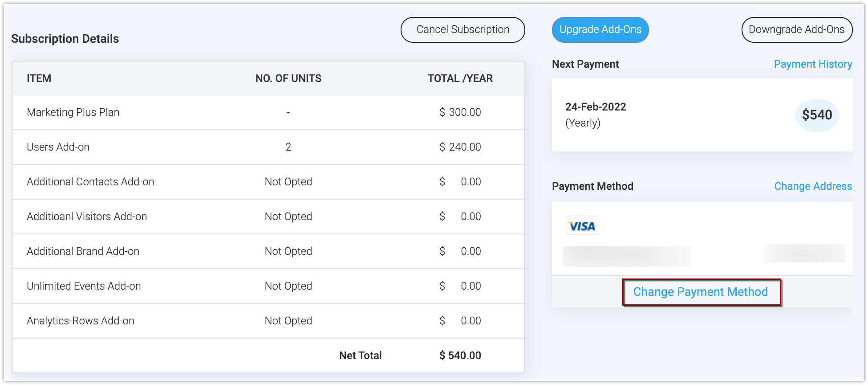This screenshot has height=385, width=868.
Task: Click the Change Address link
Action: point(813,186)
